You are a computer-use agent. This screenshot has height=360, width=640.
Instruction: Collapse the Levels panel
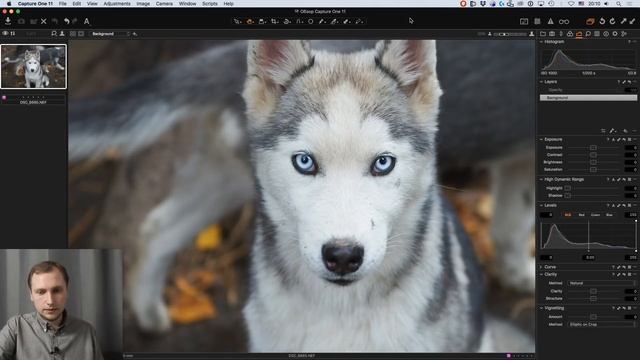tap(542, 205)
